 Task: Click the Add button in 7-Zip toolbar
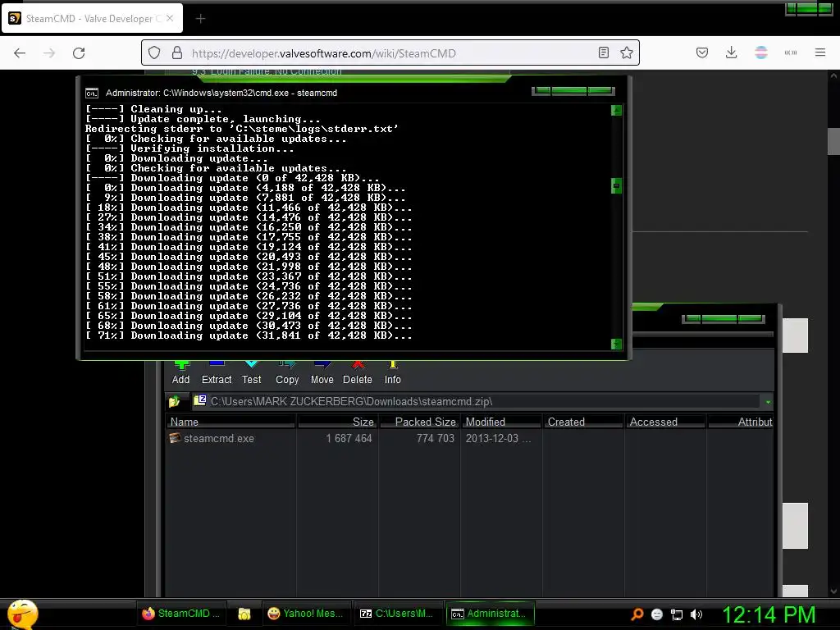click(180, 373)
